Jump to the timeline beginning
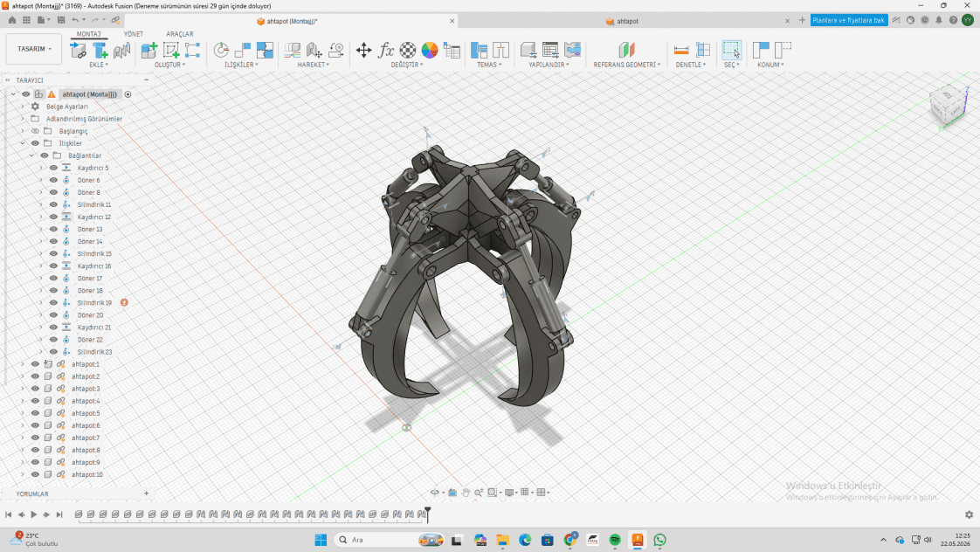Screen dimensions: 980x552 point(8,514)
